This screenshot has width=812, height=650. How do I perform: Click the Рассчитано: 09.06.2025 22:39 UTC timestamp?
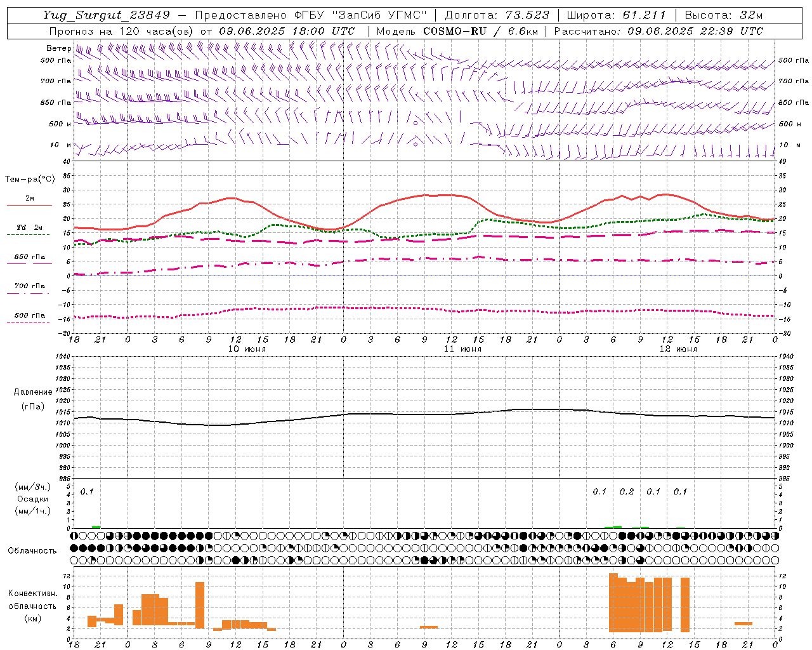[658, 31]
